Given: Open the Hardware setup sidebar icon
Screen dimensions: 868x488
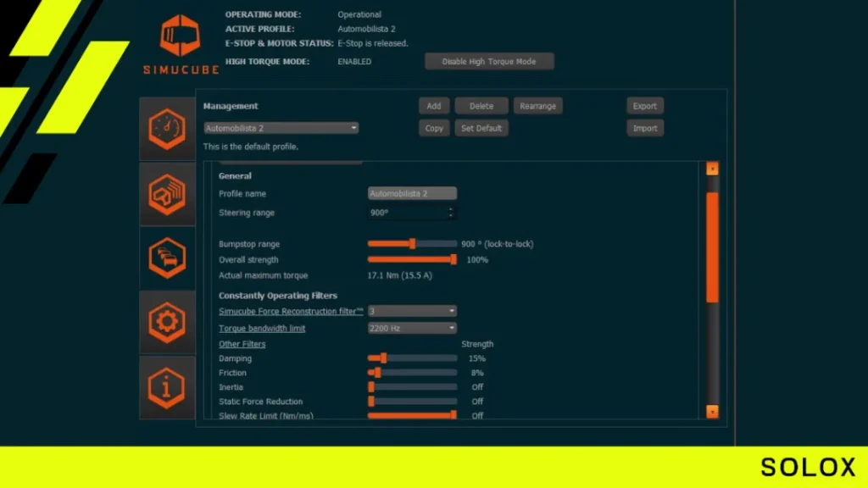Looking at the screenshot, I should point(167,194).
